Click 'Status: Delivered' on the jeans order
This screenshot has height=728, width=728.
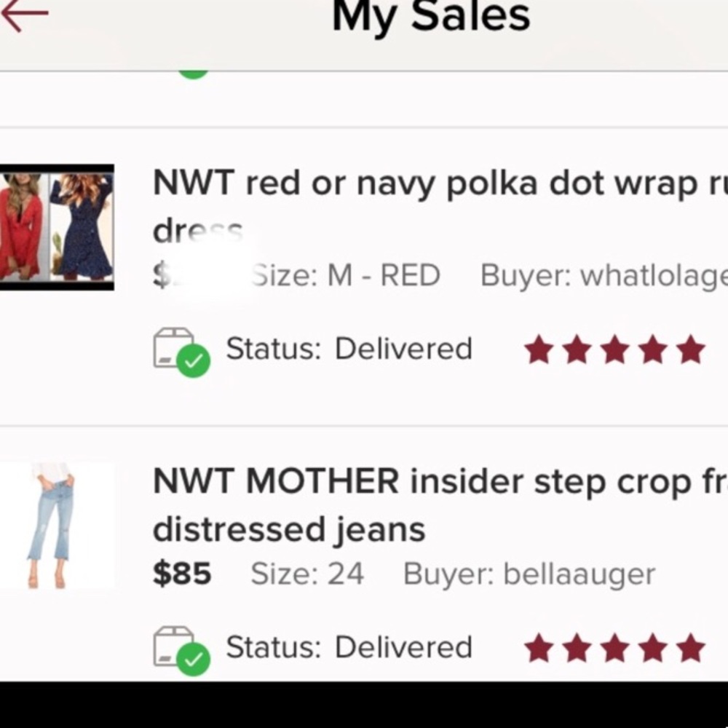[349, 647]
